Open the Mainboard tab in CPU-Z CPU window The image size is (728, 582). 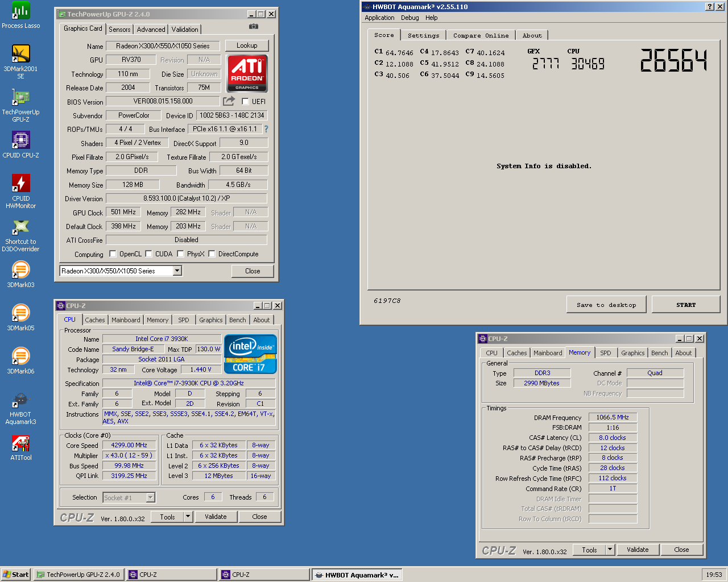(x=126, y=320)
